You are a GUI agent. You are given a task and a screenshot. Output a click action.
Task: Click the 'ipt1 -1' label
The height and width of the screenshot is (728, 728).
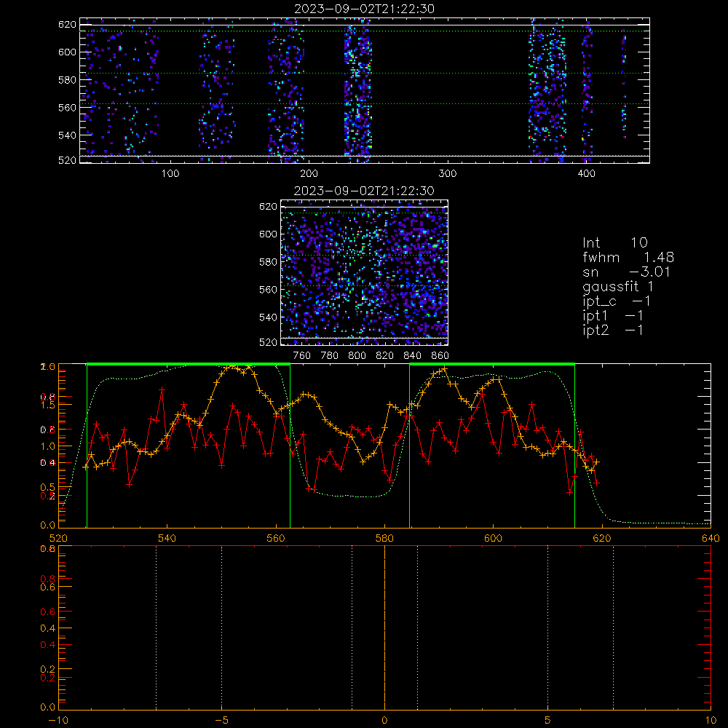(613, 316)
